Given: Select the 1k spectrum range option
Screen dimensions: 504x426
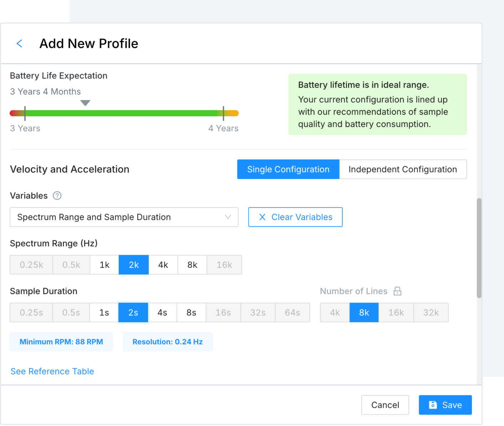Looking at the screenshot, I should pos(105,265).
